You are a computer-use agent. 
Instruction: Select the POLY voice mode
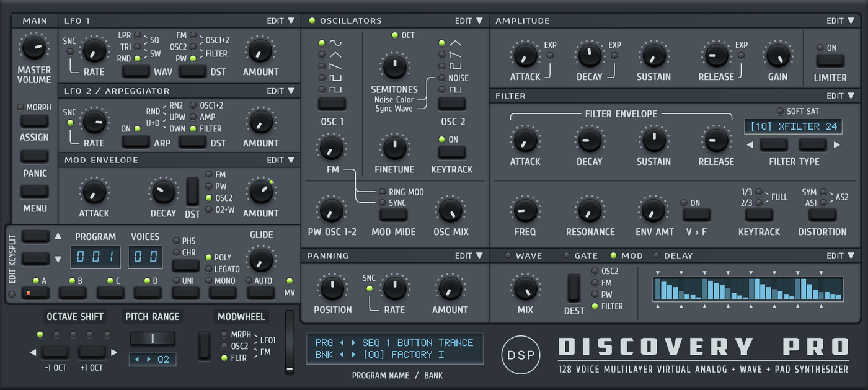209,257
